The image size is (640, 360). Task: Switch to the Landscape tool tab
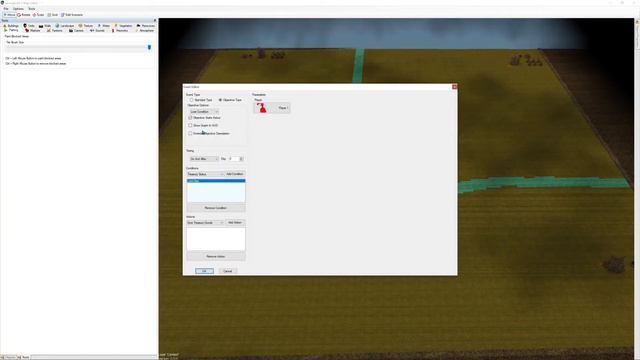[65, 26]
